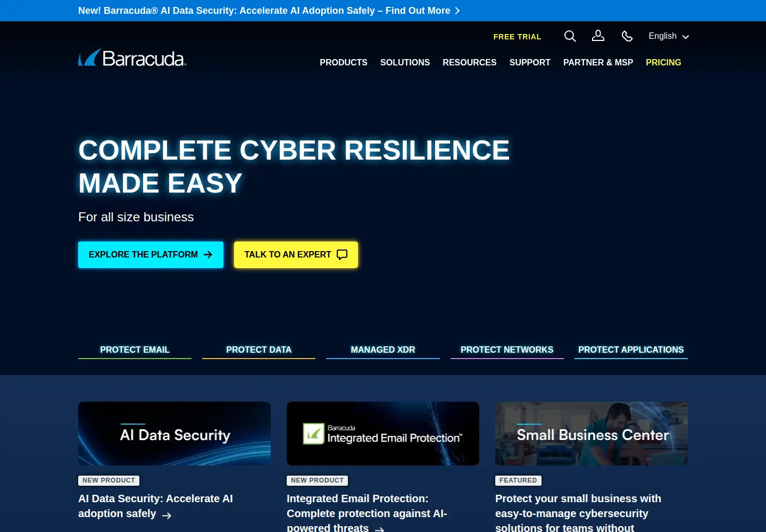Click New Product badge under Integrated Email Protection

click(317, 480)
